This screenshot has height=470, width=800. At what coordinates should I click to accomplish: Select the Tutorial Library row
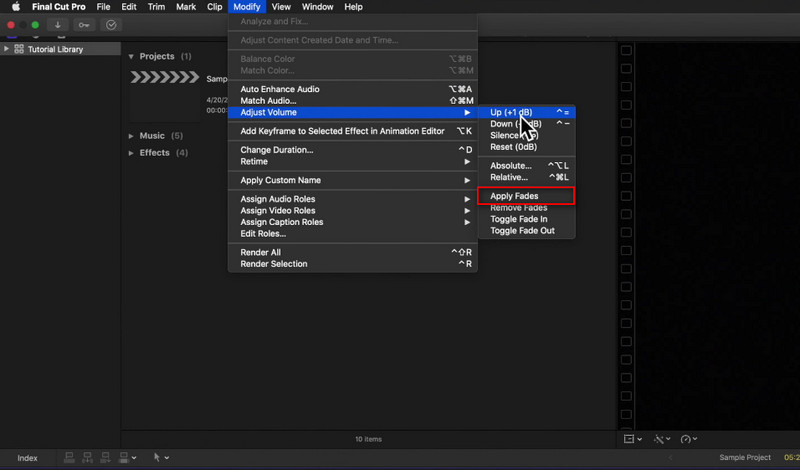[x=60, y=49]
